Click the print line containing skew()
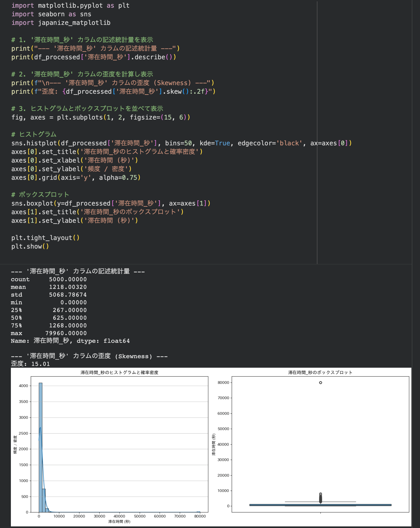This screenshot has height=528, width=420. click(113, 92)
